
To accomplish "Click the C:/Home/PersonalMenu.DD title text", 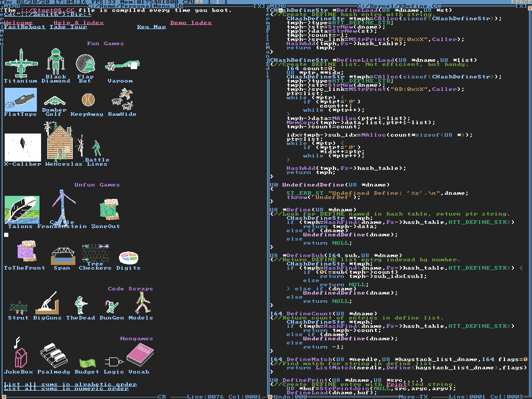I will (x=135, y=6).
